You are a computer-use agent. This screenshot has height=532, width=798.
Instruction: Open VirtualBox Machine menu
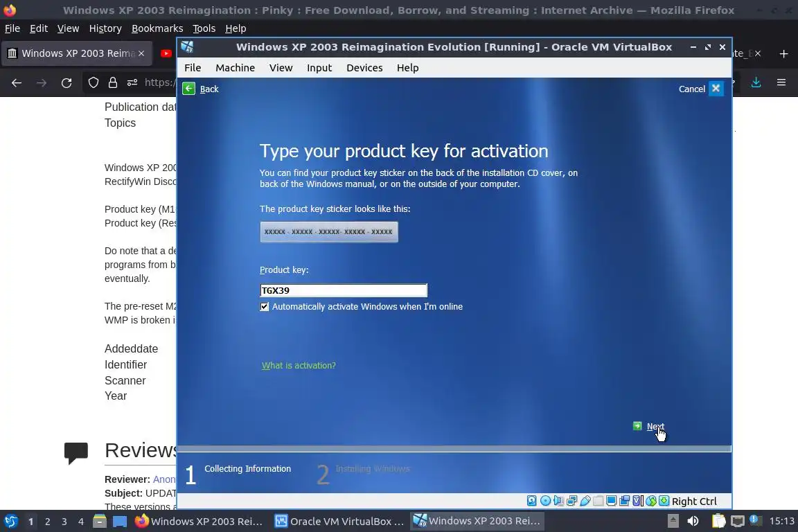pos(235,68)
